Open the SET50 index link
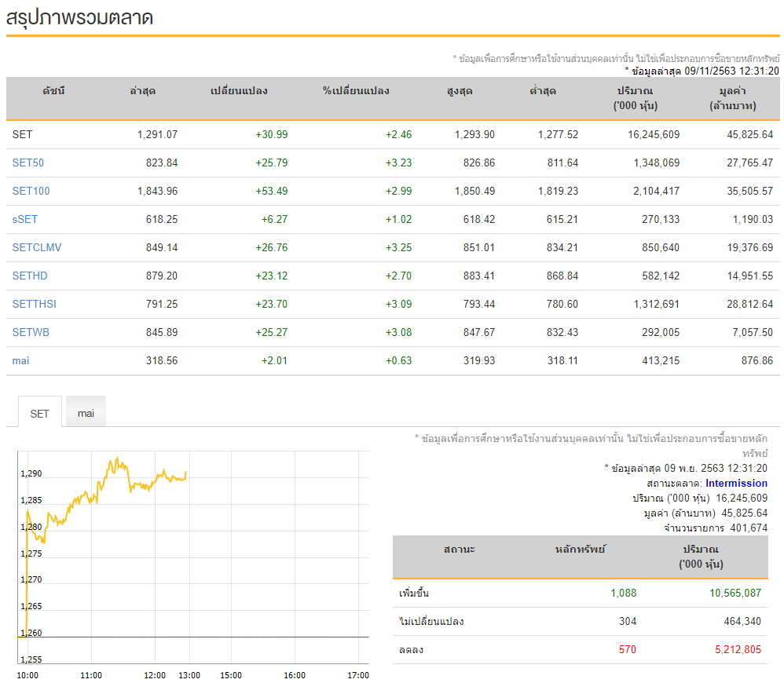The height and width of the screenshot is (694, 784). coord(28,163)
